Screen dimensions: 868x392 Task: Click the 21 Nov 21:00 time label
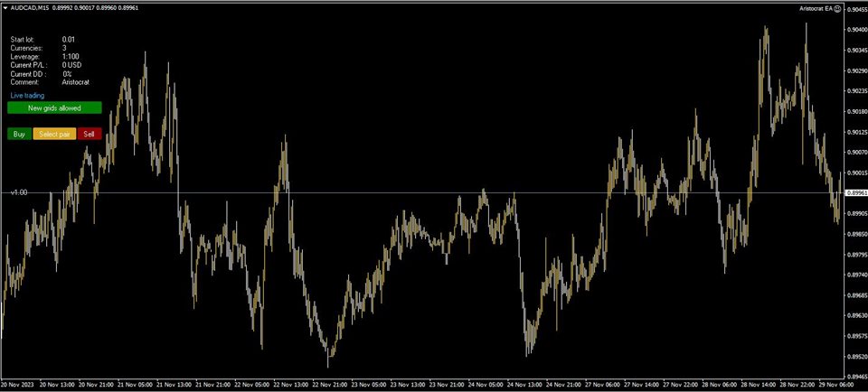212,384
